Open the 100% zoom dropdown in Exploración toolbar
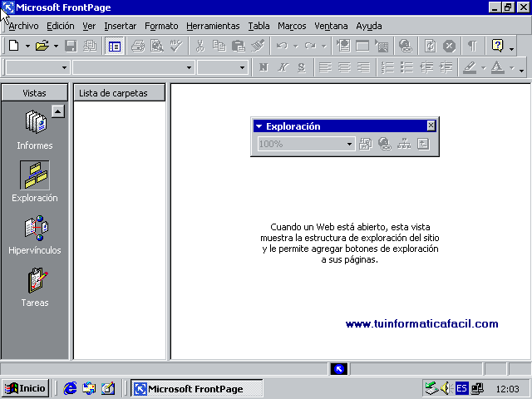 click(349, 144)
